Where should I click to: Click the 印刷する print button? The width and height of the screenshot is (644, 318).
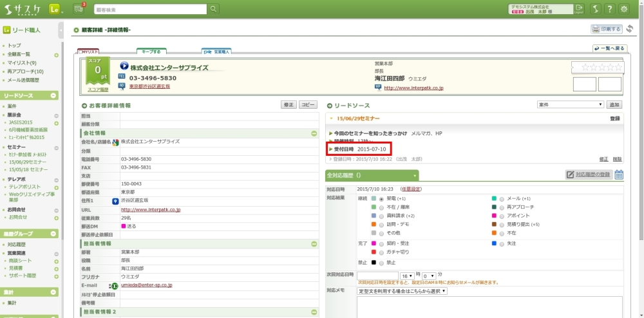click(x=607, y=29)
